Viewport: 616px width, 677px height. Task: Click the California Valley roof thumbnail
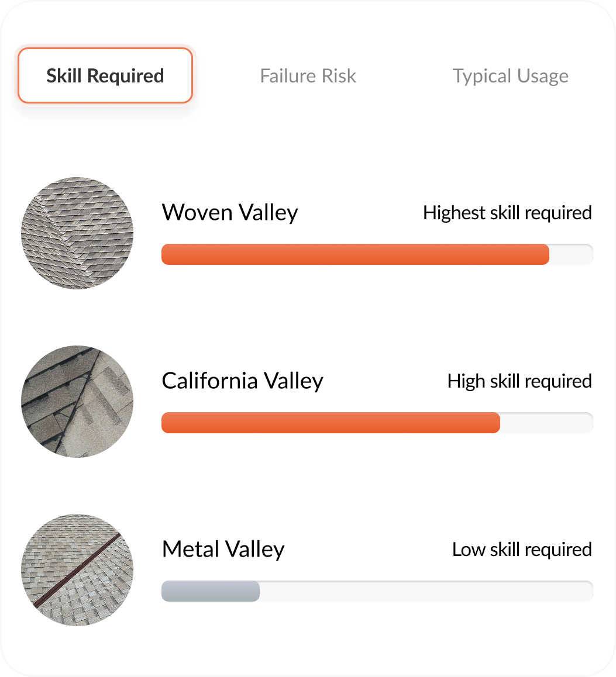(x=77, y=401)
